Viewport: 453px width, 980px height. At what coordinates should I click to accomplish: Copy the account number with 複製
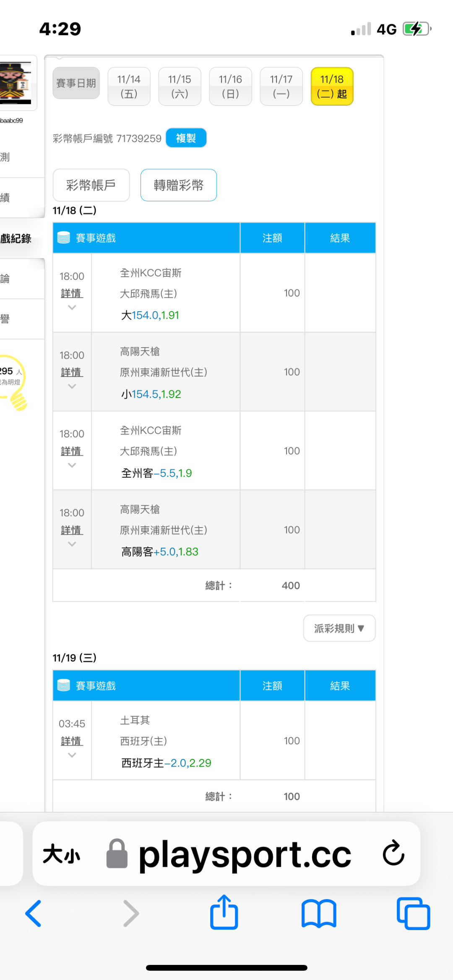coord(186,138)
